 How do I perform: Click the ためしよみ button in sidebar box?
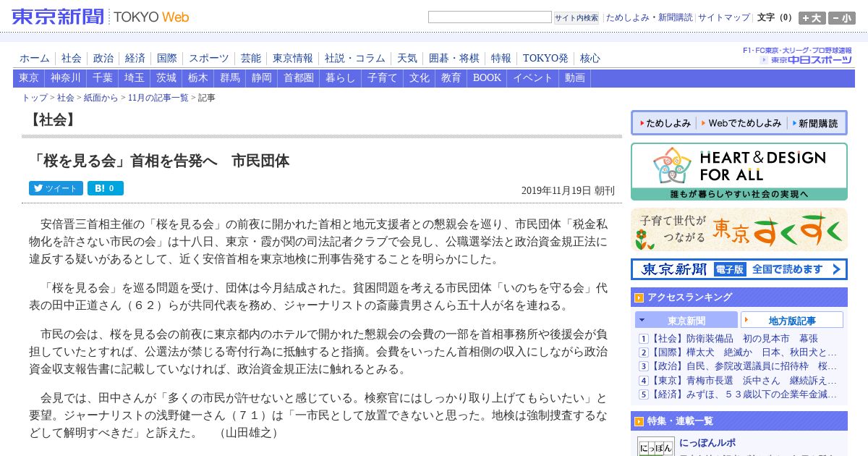(665, 123)
